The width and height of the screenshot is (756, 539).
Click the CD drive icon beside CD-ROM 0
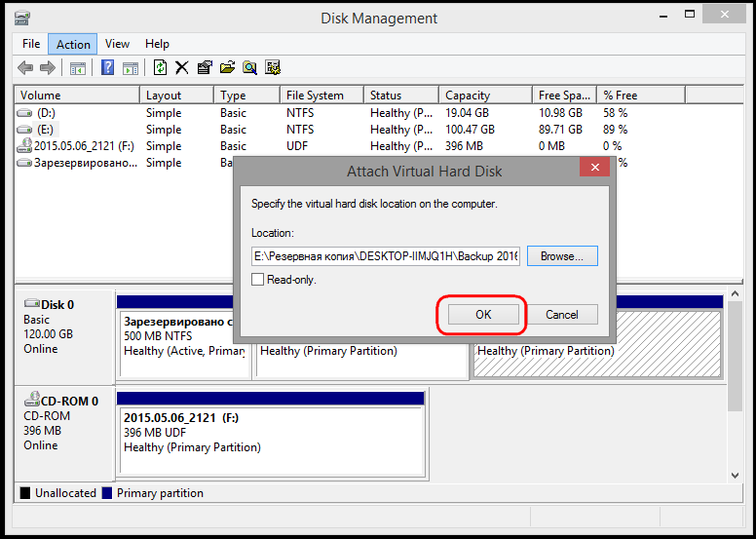click(x=32, y=400)
